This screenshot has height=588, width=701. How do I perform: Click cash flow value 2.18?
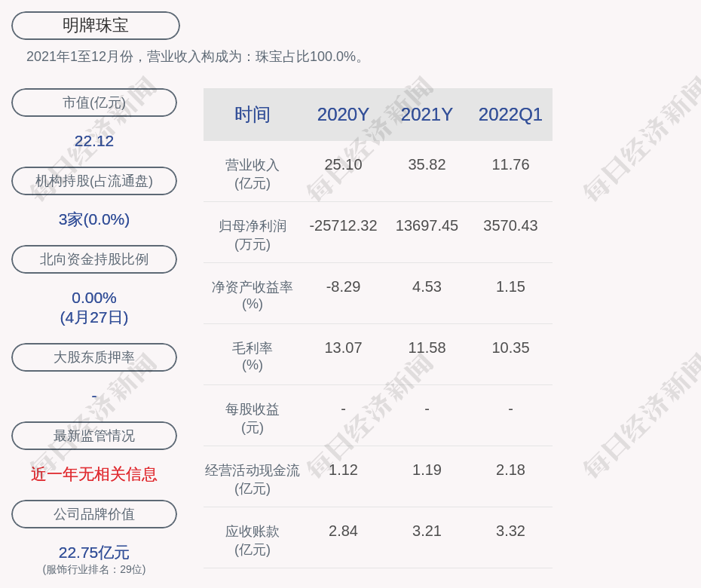pyautogui.click(x=510, y=470)
